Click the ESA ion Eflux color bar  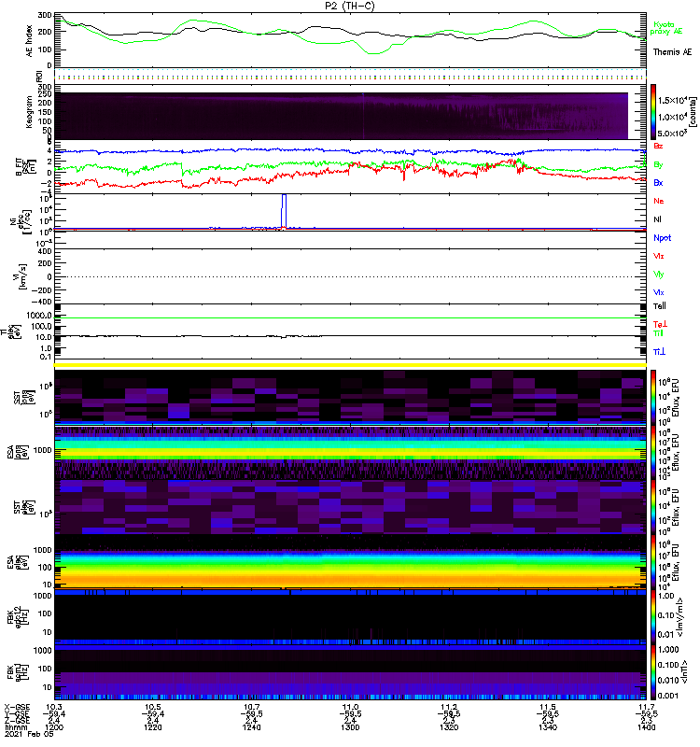[653, 452]
